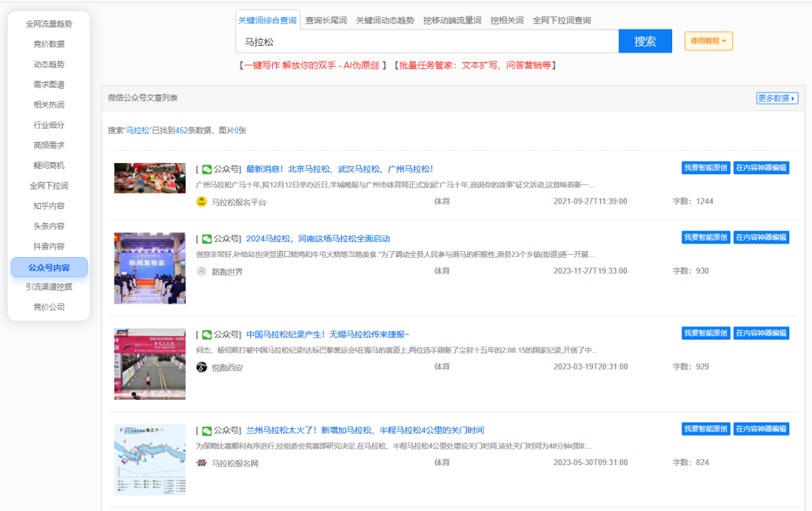
Task: Select 头条内容 in the sidebar
Action: click(49, 225)
